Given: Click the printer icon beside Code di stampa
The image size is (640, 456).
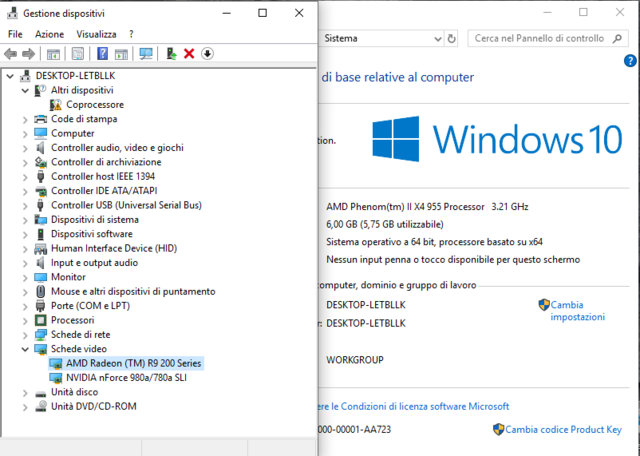Looking at the screenshot, I should 40,119.
